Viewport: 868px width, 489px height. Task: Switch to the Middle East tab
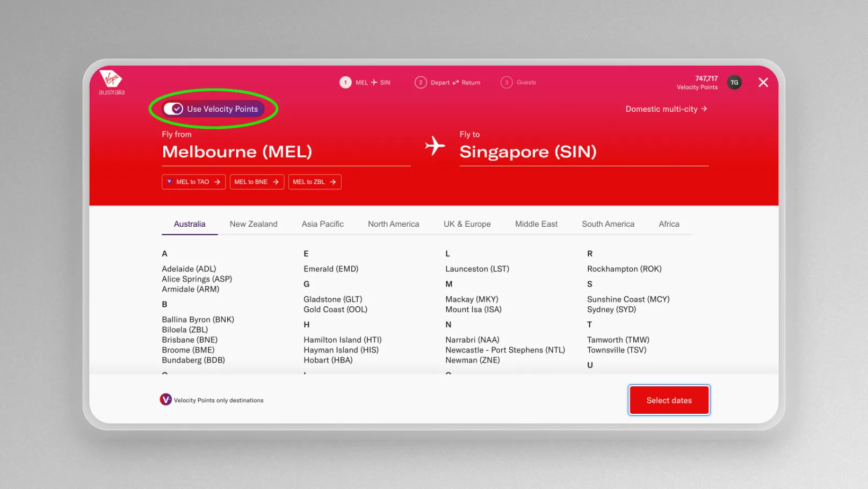[x=536, y=224]
